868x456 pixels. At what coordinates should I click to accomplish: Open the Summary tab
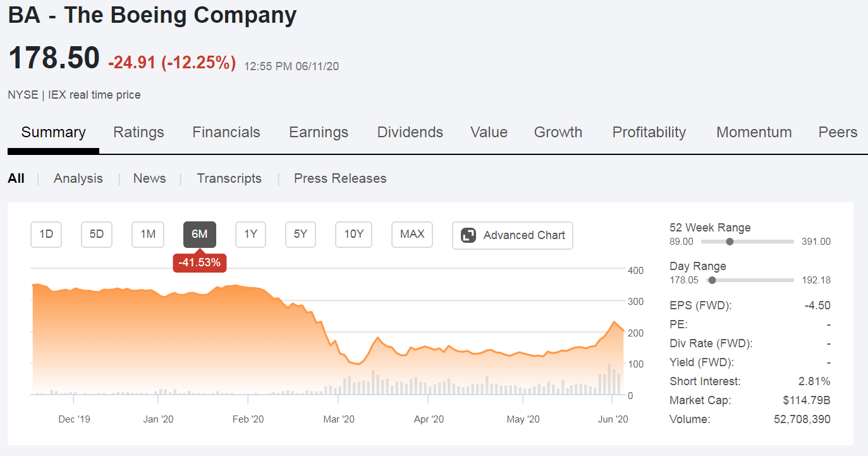(x=53, y=132)
